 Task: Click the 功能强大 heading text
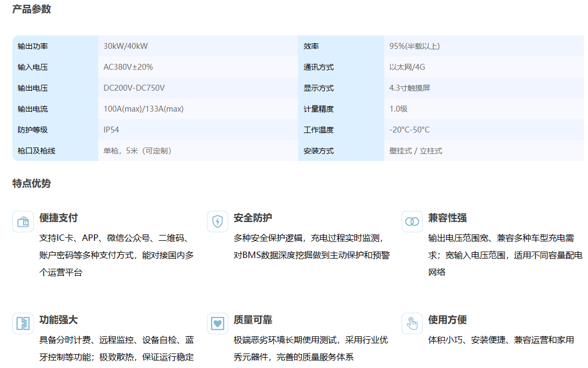58,320
